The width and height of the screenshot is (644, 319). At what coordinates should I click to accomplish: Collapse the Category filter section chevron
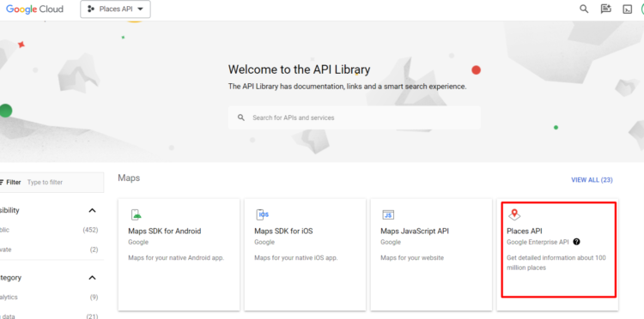[92, 278]
